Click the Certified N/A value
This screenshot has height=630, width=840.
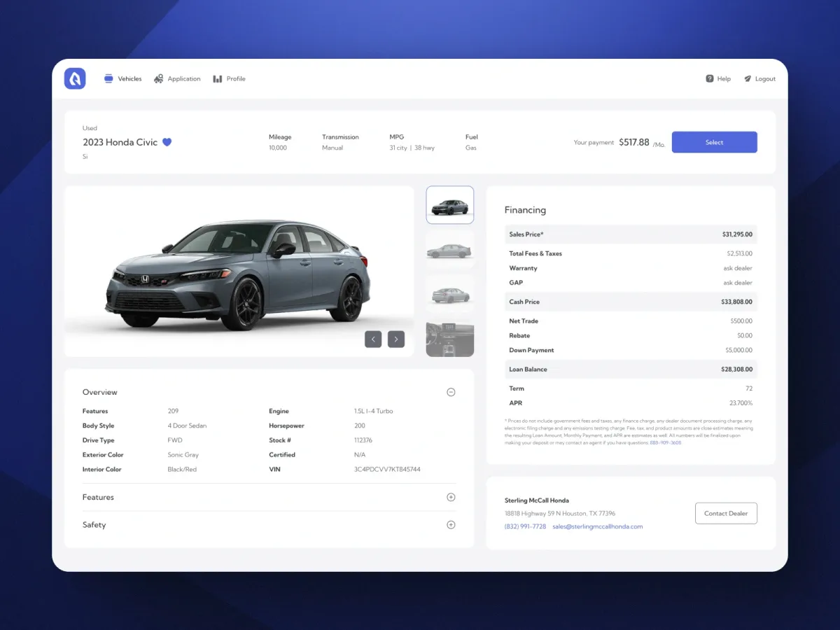[x=360, y=455]
